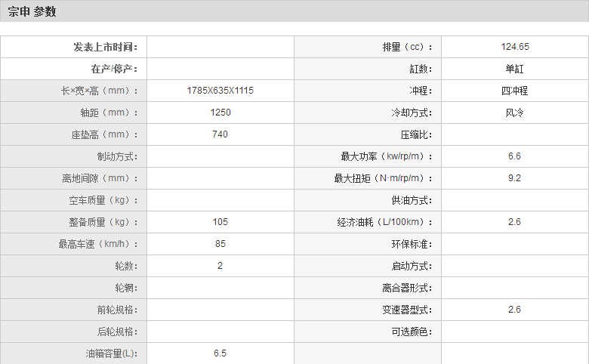Click the max torque value 9.2
Viewport: 589px width, 364px height.
(514, 178)
